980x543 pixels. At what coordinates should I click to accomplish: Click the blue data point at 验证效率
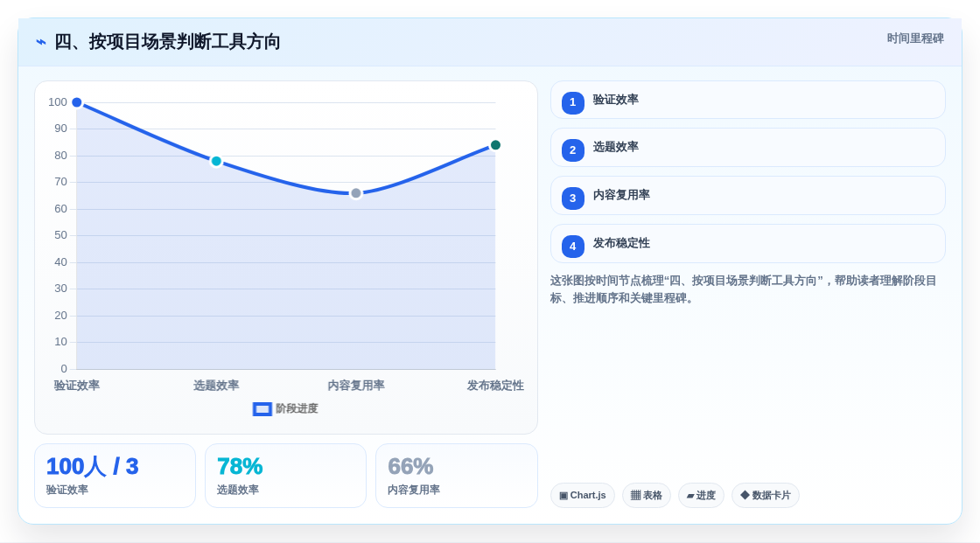coord(77,102)
